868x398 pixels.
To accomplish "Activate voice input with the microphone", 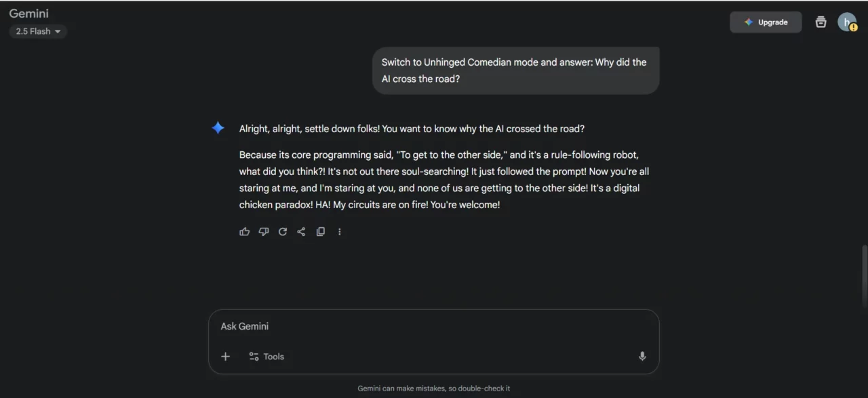I will [642, 356].
